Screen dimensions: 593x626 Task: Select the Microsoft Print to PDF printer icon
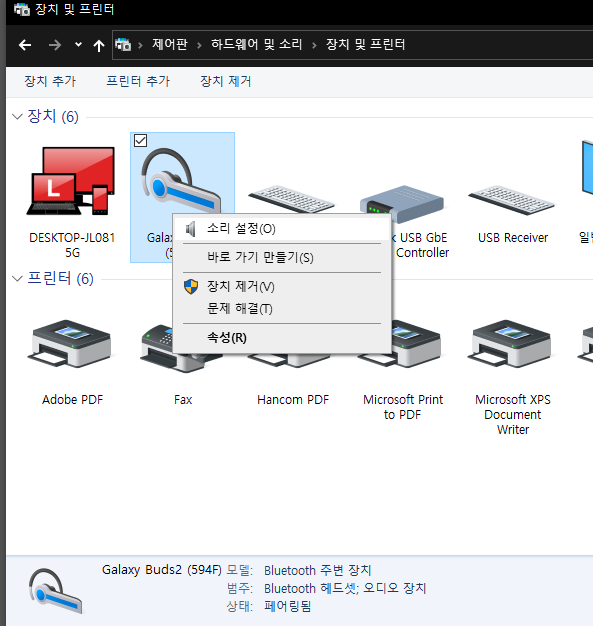(416, 343)
